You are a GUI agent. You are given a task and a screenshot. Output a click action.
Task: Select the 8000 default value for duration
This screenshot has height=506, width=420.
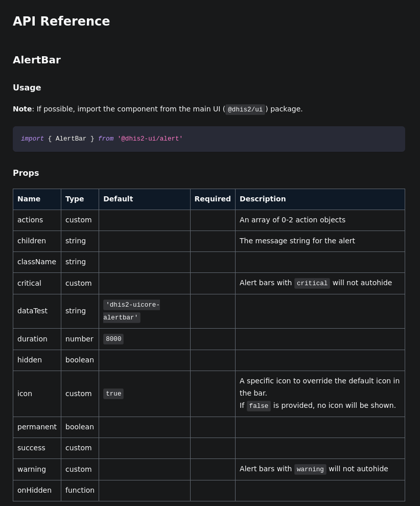pyautogui.click(x=113, y=339)
